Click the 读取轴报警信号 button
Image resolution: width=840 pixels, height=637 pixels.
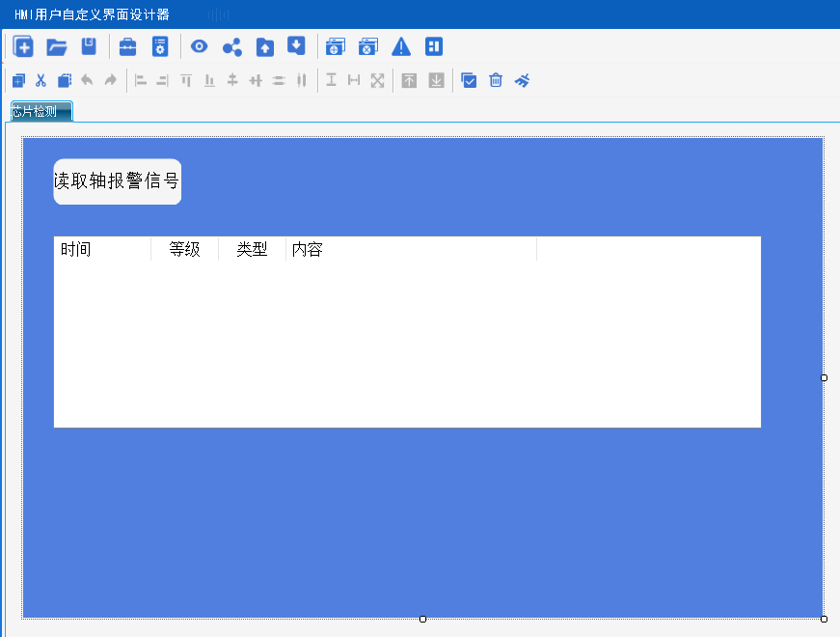(118, 181)
